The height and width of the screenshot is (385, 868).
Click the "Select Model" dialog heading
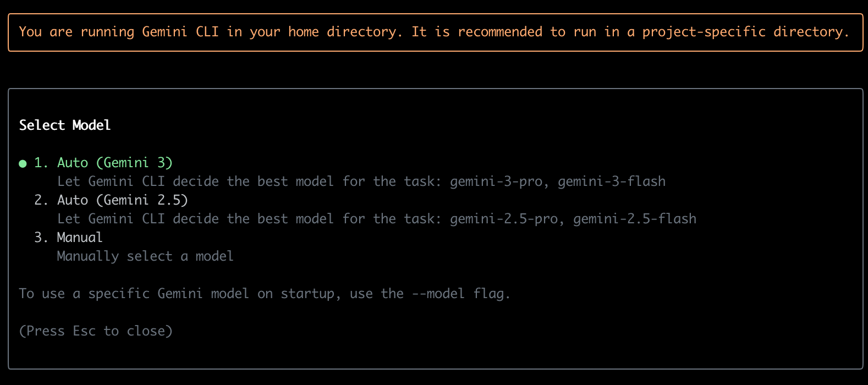point(65,125)
